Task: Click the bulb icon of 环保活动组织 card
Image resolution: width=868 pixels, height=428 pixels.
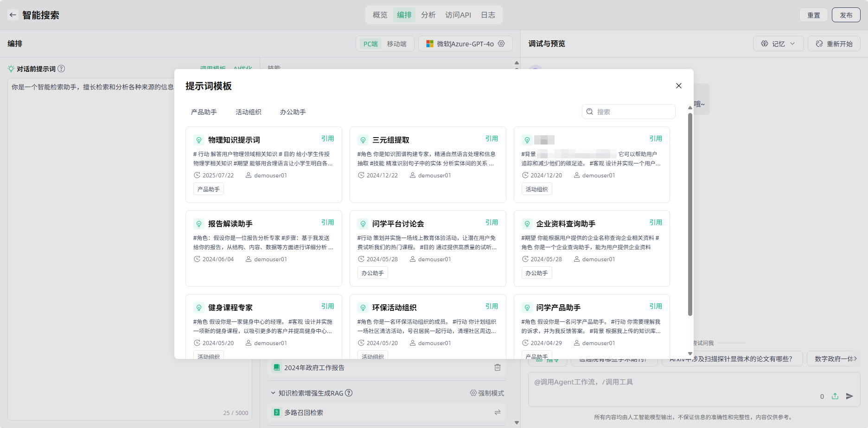Action: point(363,308)
